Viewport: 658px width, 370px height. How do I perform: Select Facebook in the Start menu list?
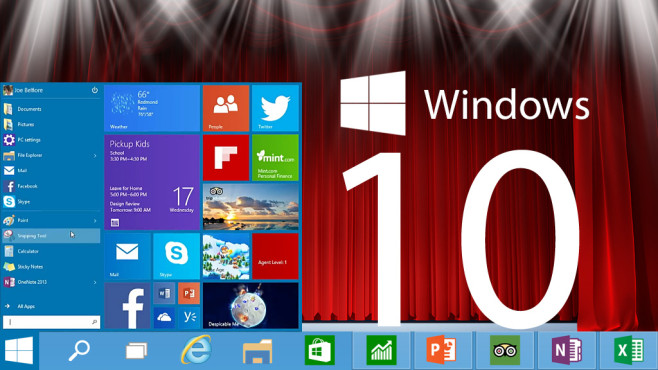click(51, 186)
